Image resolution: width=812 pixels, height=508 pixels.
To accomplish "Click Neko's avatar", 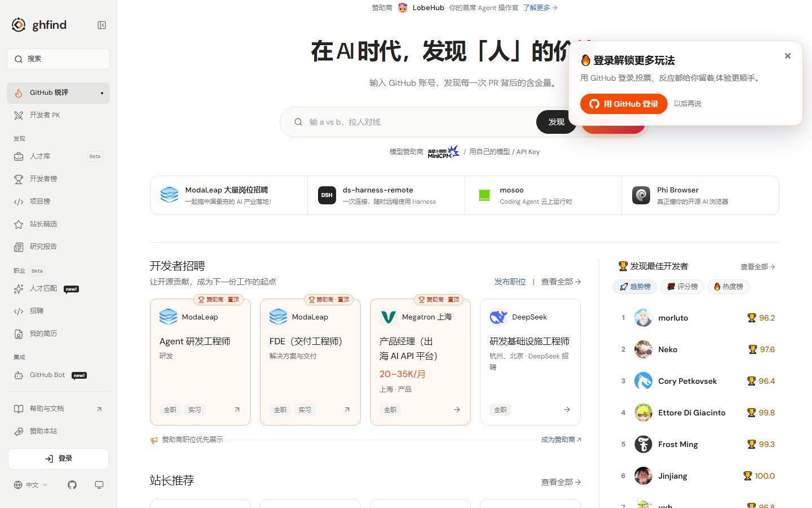I will click(x=643, y=349).
